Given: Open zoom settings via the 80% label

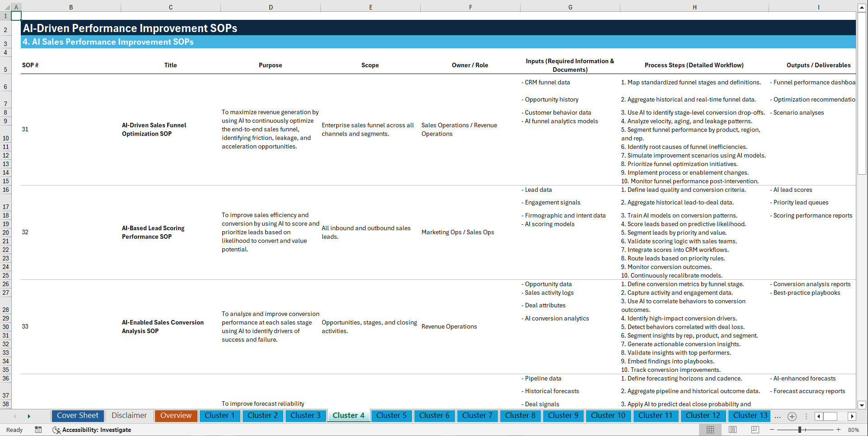Looking at the screenshot, I should point(854,430).
